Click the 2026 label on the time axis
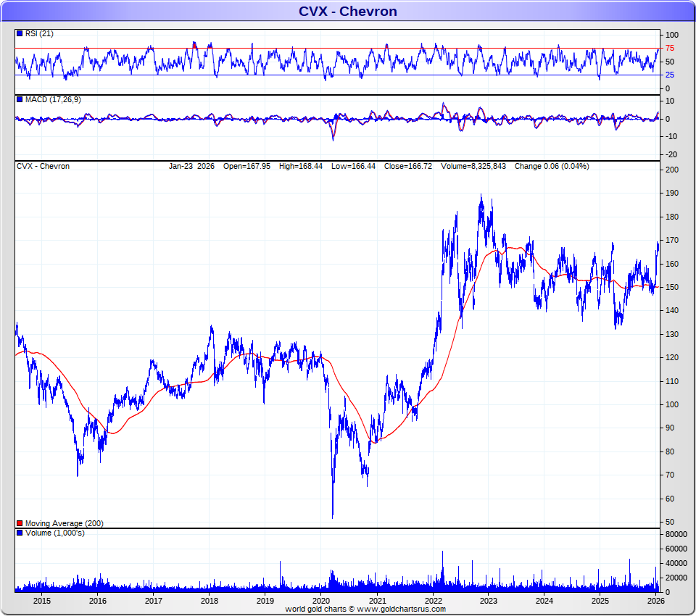The height and width of the screenshot is (616, 696). (x=656, y=601)
